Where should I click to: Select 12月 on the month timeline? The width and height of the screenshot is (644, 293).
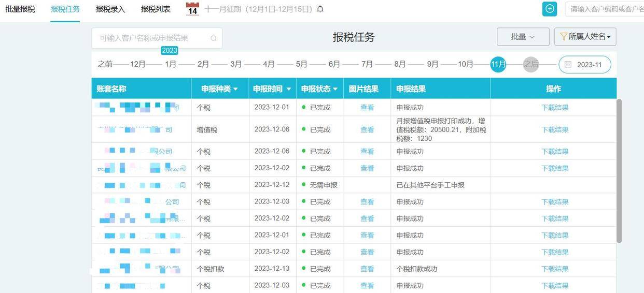138,64
